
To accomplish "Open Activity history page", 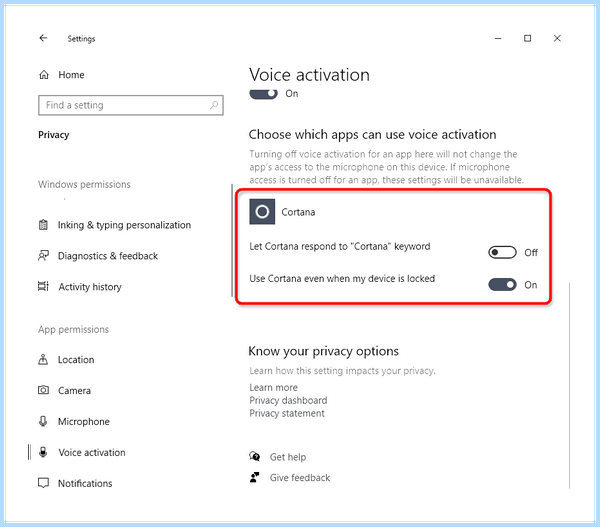I will (90, 287).
